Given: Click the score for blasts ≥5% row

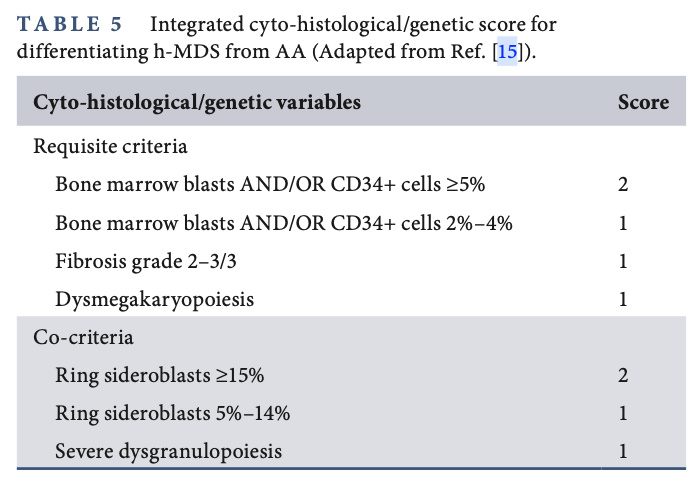Looking at the screenshot, I should coord(623,185).
